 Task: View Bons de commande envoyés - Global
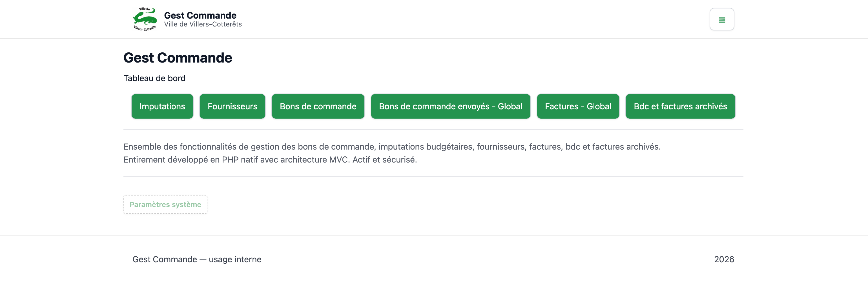point(450,106)
